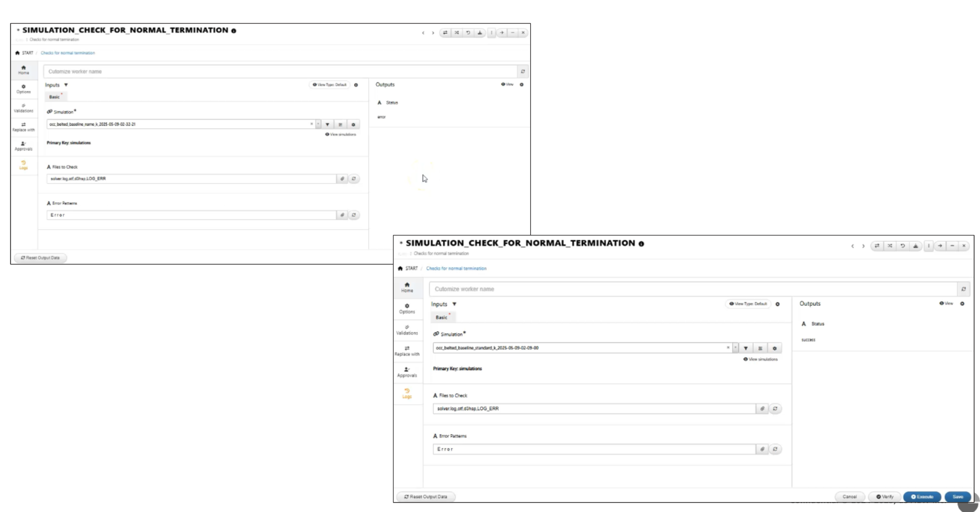Reset Files to Check value in success-status window
This screenshot has height=512, width=980.
click(775, 408)
